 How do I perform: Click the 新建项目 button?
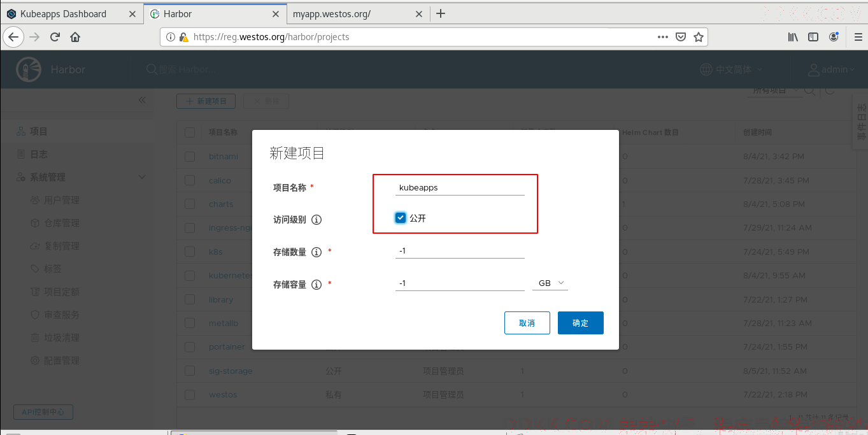pos(206,101)
